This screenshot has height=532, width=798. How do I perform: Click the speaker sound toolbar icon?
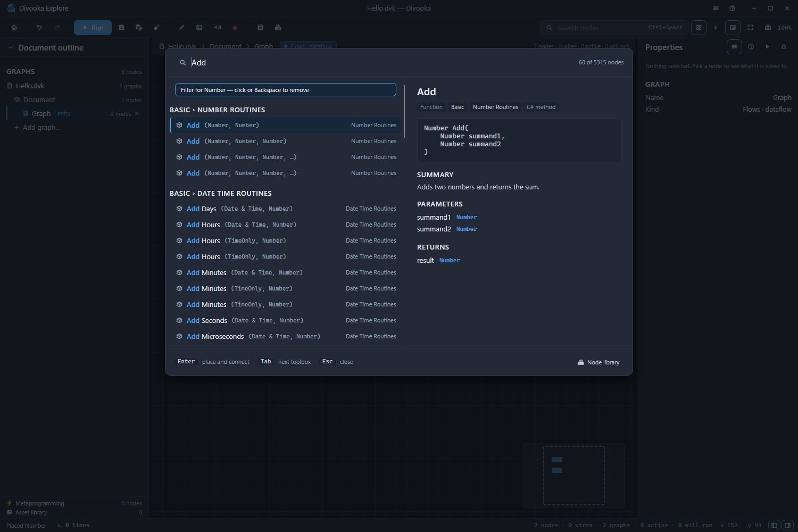pyautogui.click(x=217, y=28)
